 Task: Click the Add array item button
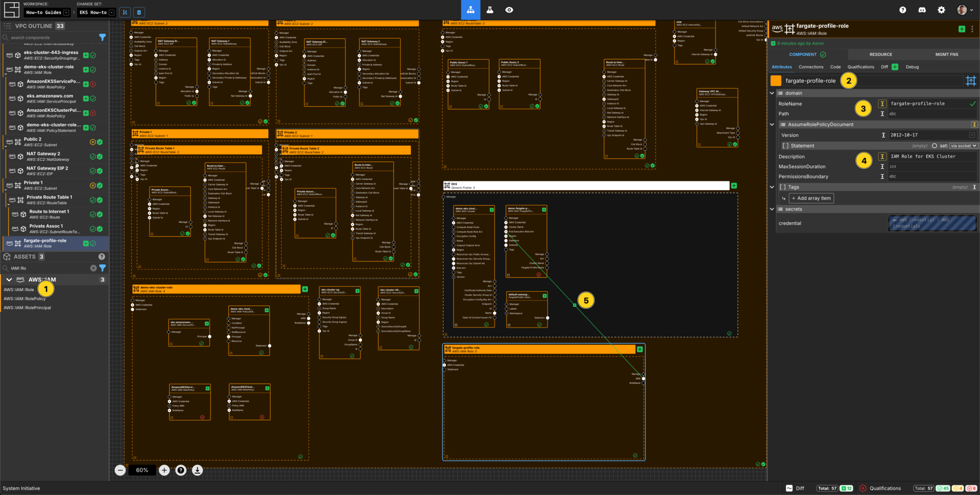pos(811,198)
